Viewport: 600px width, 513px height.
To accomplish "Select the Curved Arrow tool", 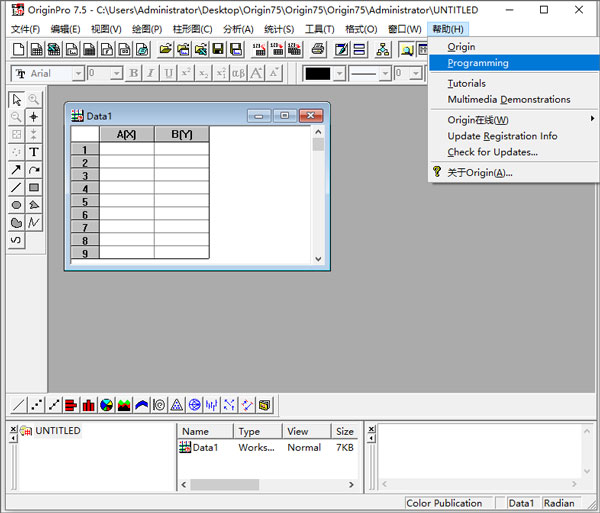I will click(34, 169).
